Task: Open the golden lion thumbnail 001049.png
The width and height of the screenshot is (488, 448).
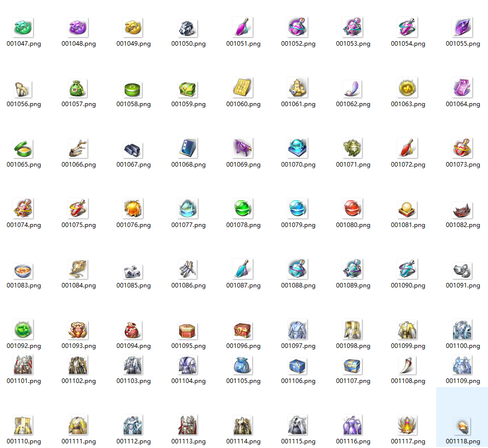Action: point(133,27)
